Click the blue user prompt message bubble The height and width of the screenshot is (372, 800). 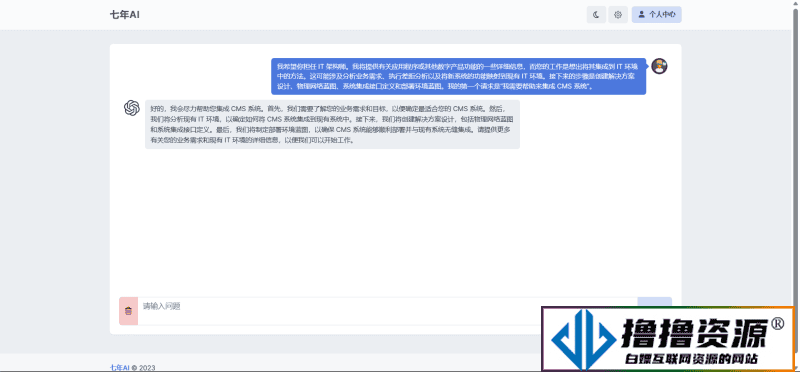coord(459,76)
